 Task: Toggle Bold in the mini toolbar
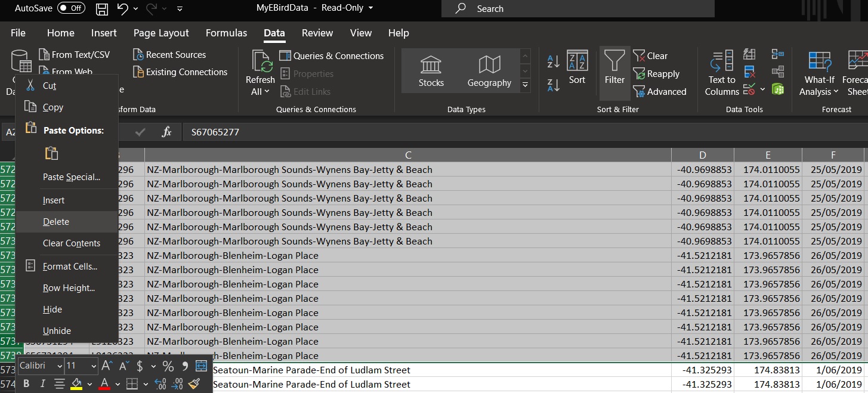pyautogui.click(x=26, y=384)
